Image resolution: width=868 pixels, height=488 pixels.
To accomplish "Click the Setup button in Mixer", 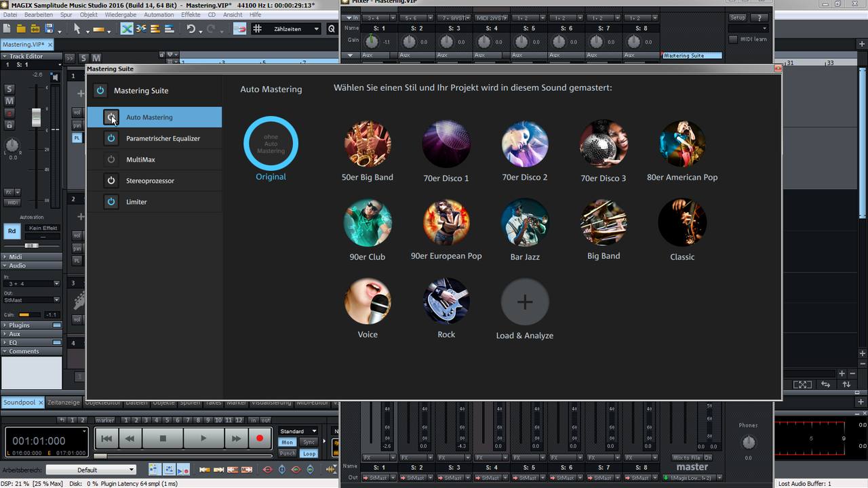I will tap(737, 18).
